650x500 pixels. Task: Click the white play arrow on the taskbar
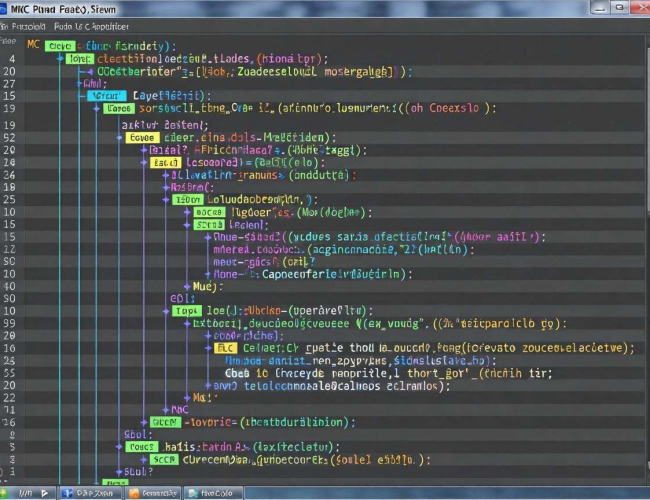(x=45, y=493)
